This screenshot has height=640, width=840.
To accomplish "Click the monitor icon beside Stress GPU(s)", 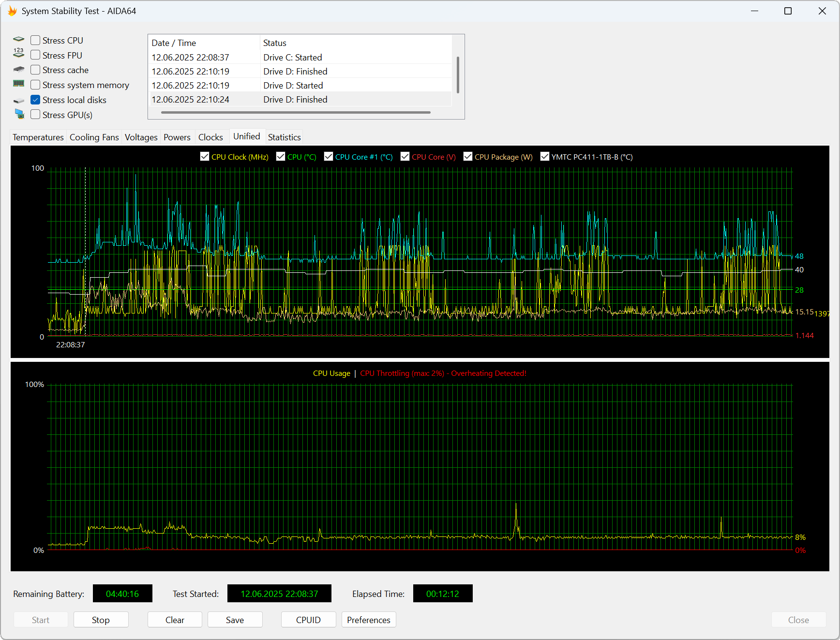I will (x=19, y=114).
